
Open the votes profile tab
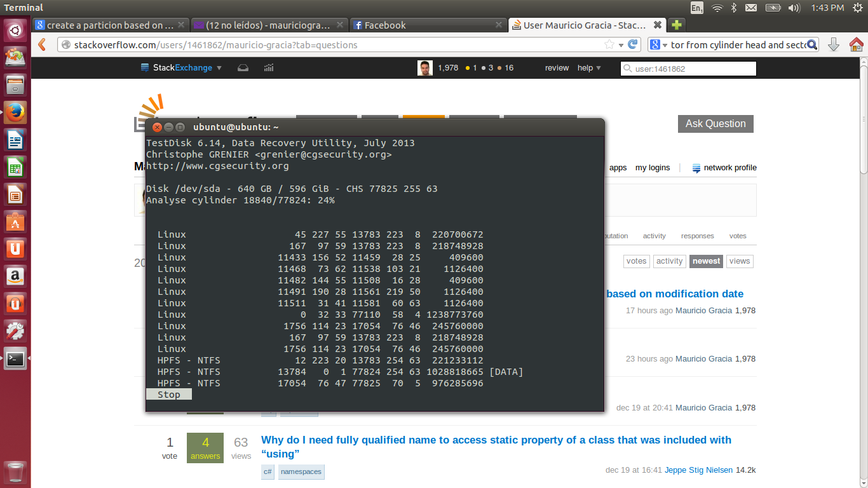[738, 236]
